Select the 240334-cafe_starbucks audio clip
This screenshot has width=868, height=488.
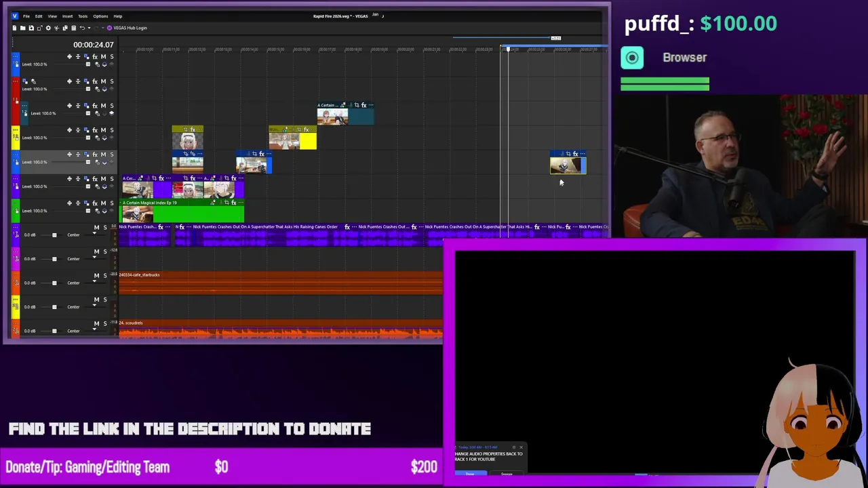pos(281,283)
